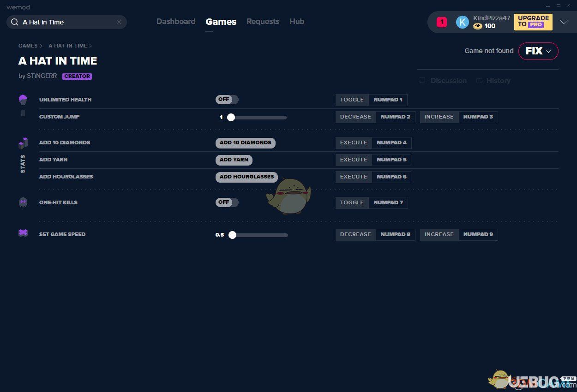Open the red notifications badge

(442, 22)
